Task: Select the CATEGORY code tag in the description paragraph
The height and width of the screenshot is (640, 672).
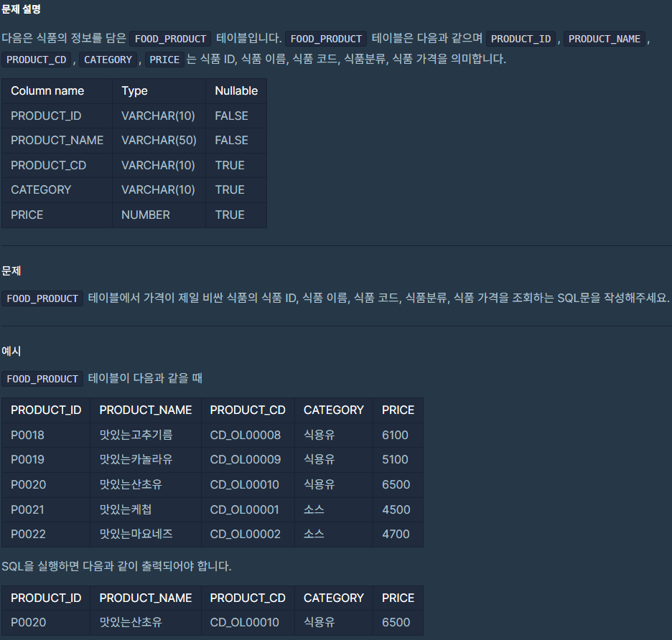Action: pyautogui.click(x=108, y=60)
